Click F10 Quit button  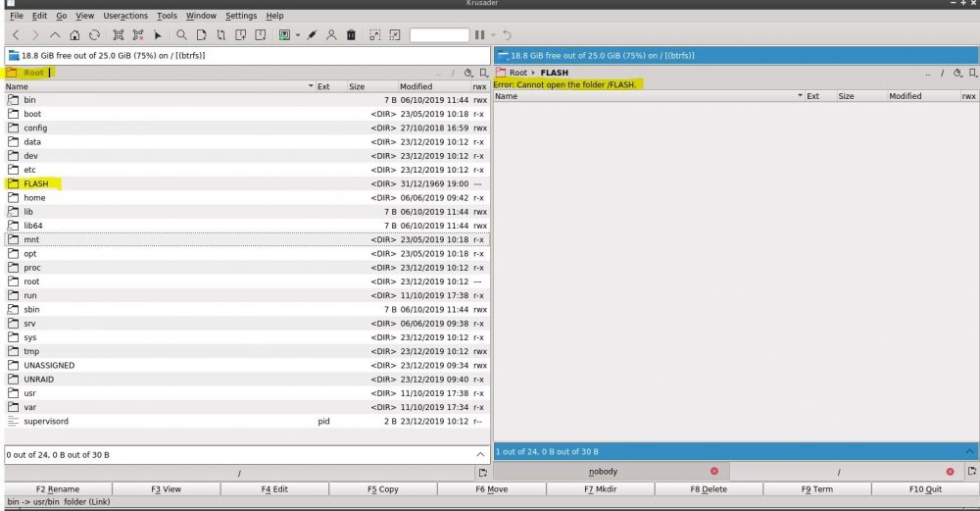(925, 489)
